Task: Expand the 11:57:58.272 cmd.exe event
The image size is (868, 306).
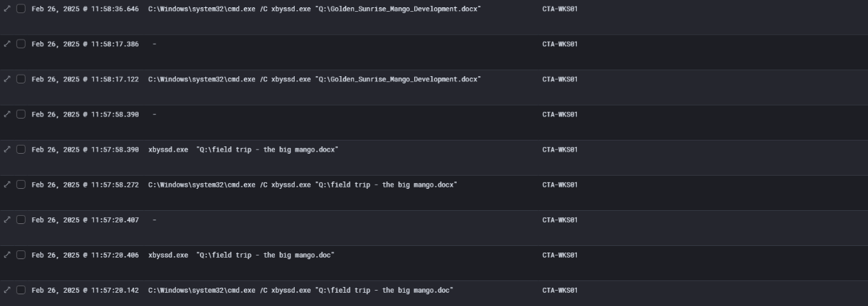Action: coord(7,184)
